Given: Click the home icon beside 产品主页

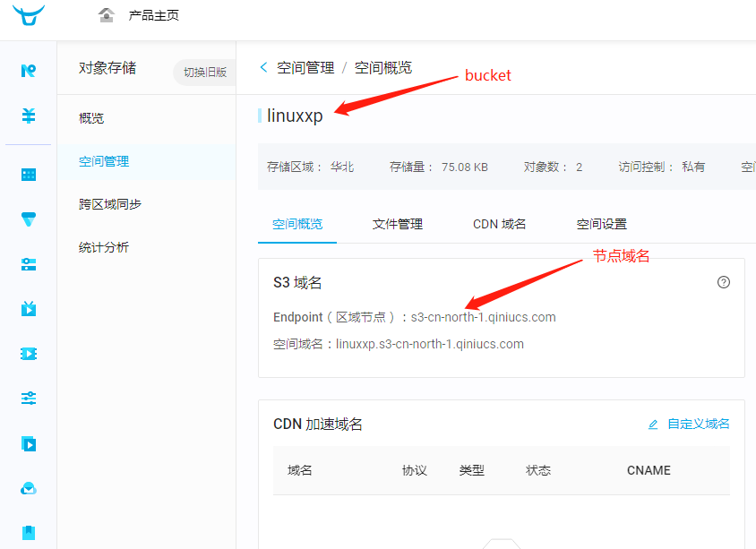Looking at the screenshot, I should click(x=106, y=15).
